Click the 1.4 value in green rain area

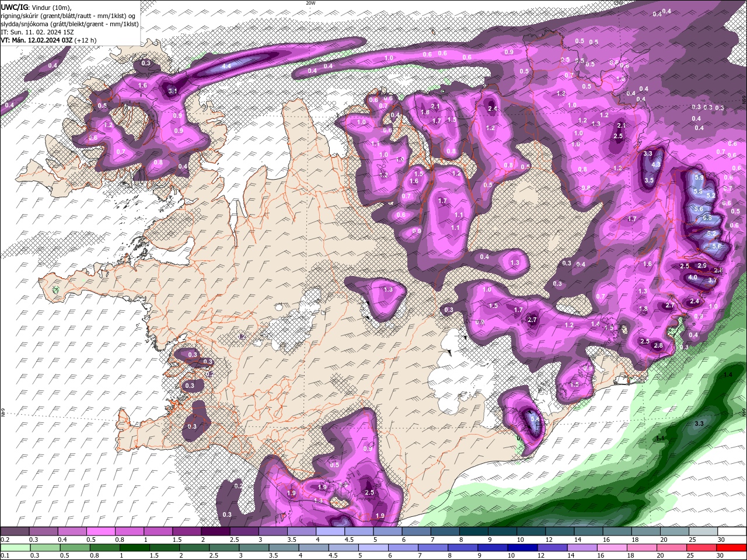pyautogui.click(x=728, y=374)
